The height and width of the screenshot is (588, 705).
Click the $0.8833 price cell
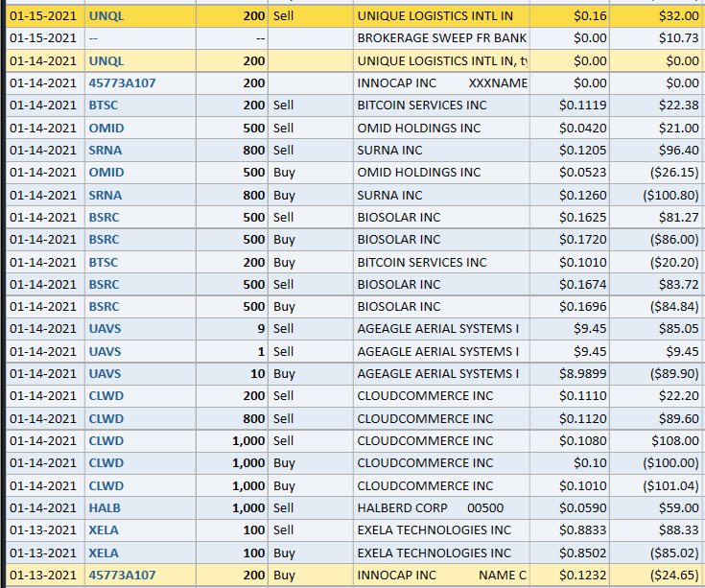pyautogui.click(x=582, y=529)
